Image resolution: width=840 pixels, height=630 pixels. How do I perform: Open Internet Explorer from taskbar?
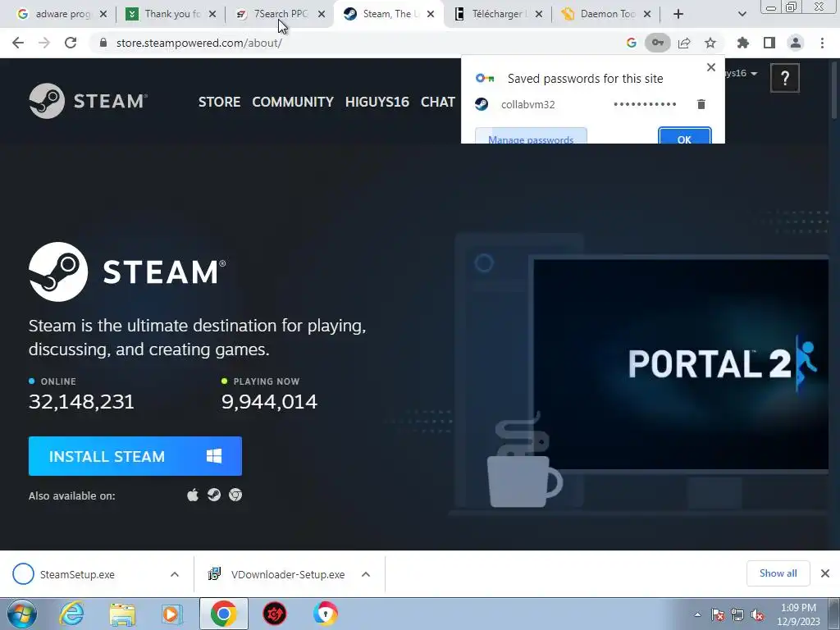(72, 614)
